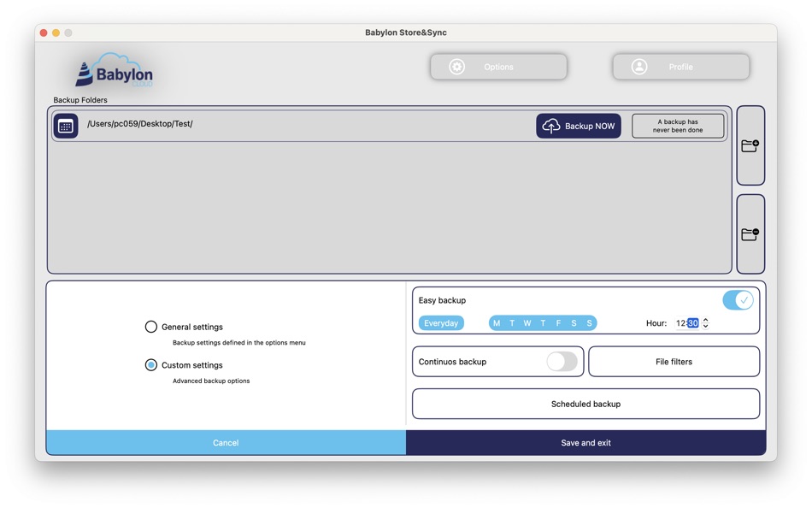812x508 pixels.
Task: Select General settings radio option
Action: coord(150,327)
